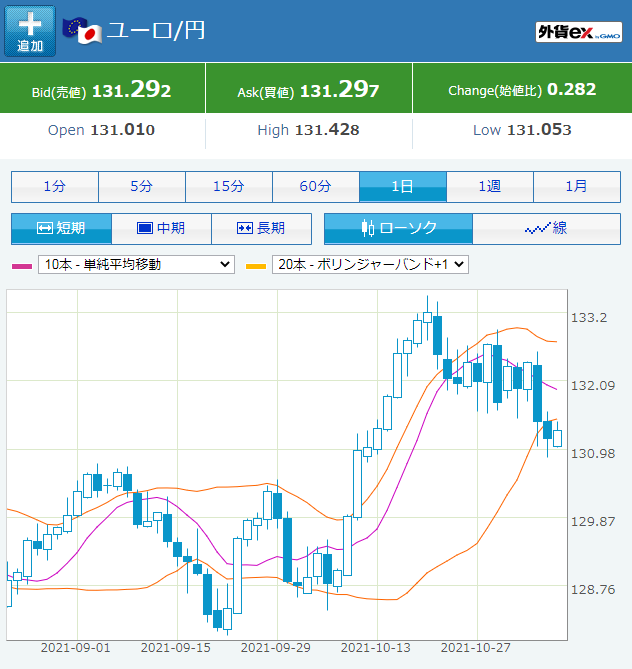This screenshot has width=632, height=669.
Task: Set chart range to 短期
Action: (61, 229)
